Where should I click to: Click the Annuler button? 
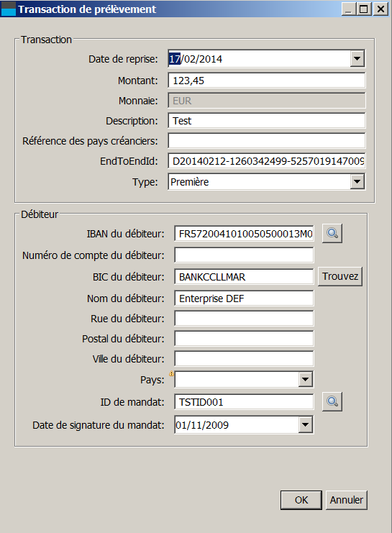click(347, 500)
